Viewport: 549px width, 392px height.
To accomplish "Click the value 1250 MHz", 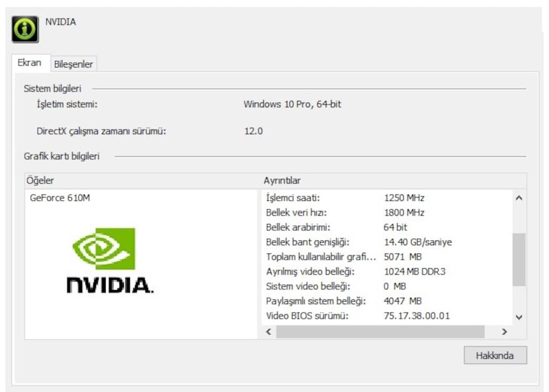I will coord(404,198).
